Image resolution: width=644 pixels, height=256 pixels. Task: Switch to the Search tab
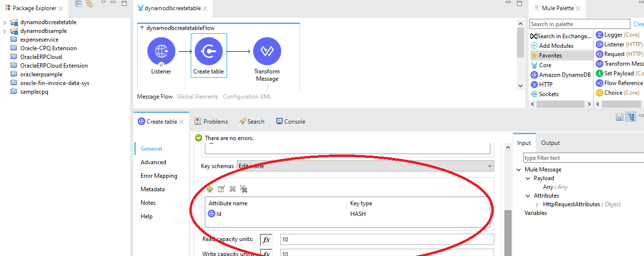251,122
